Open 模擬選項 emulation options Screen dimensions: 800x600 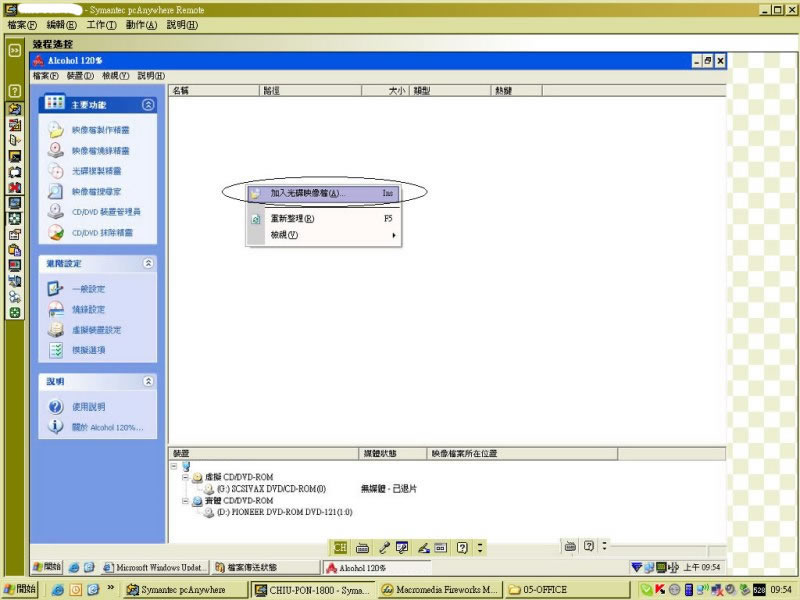[88, 350]
